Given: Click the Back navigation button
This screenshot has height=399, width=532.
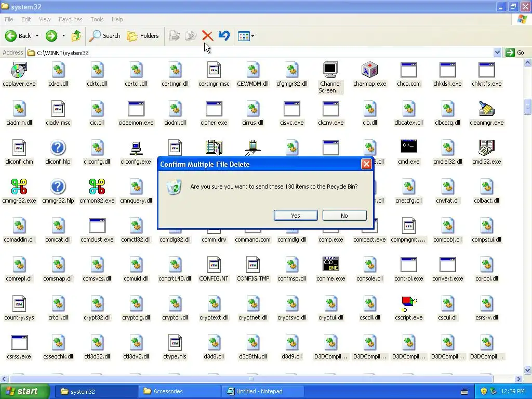Looking at the screenshot, I should click(18, 36).
